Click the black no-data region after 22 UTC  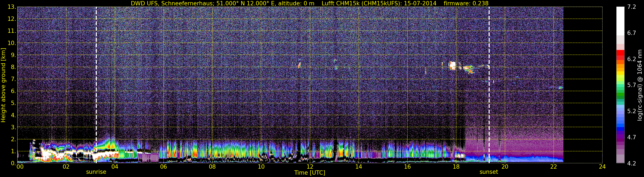[583, 85]
